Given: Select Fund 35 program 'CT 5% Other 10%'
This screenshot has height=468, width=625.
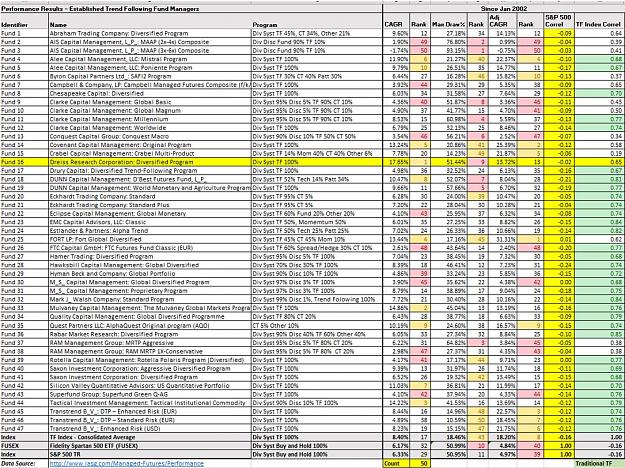Looking at the screenshot, I should coord(317,325).
